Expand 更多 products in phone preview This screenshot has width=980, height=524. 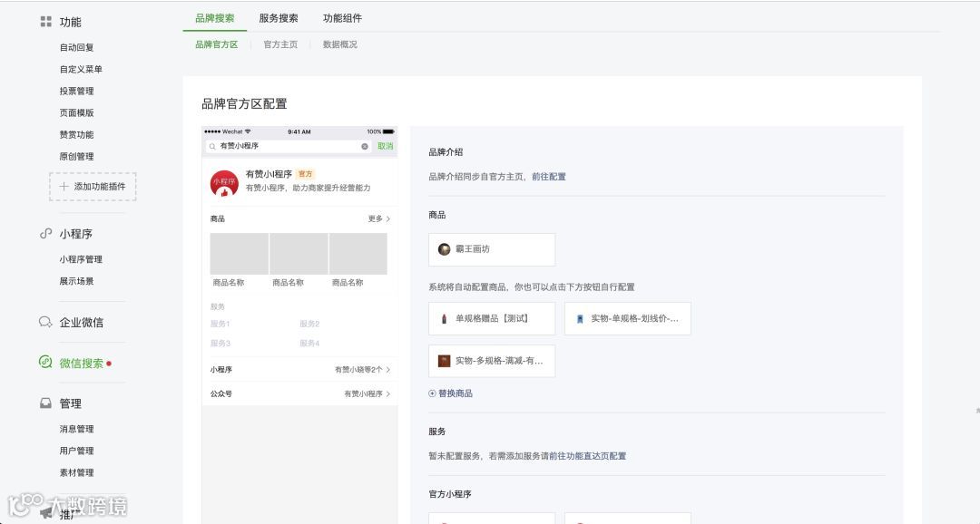click(x=378, y=218)
